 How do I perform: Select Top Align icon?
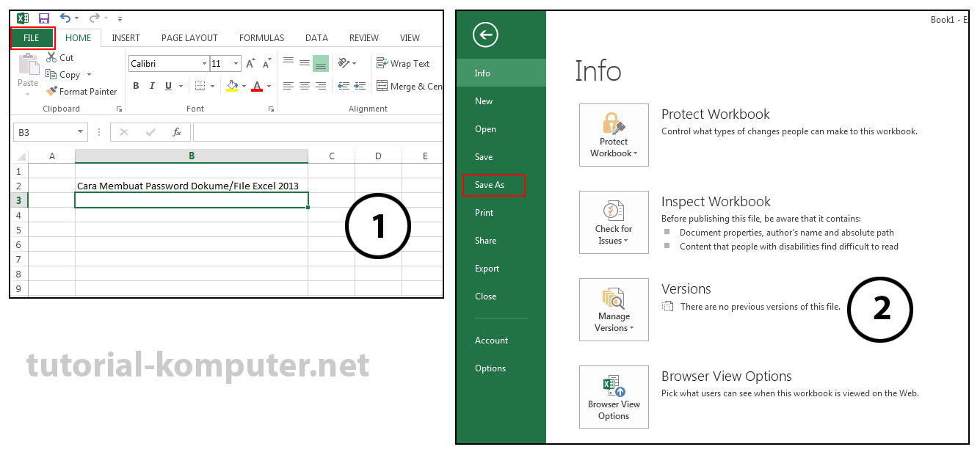(x=288, y=63)
